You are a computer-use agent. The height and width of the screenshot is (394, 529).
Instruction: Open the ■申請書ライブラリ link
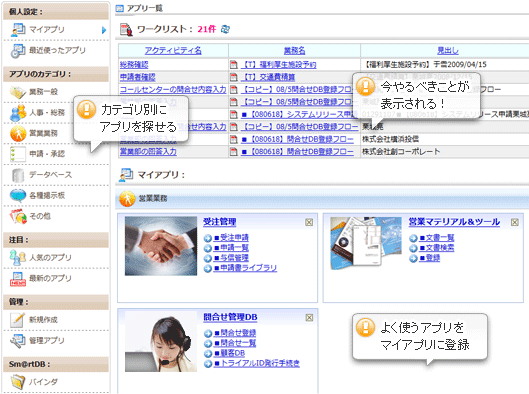click(245, 268)
